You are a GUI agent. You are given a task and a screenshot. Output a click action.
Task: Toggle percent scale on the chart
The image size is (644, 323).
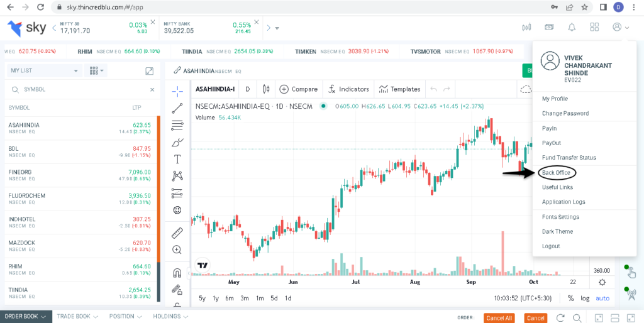tap(570, 298)
